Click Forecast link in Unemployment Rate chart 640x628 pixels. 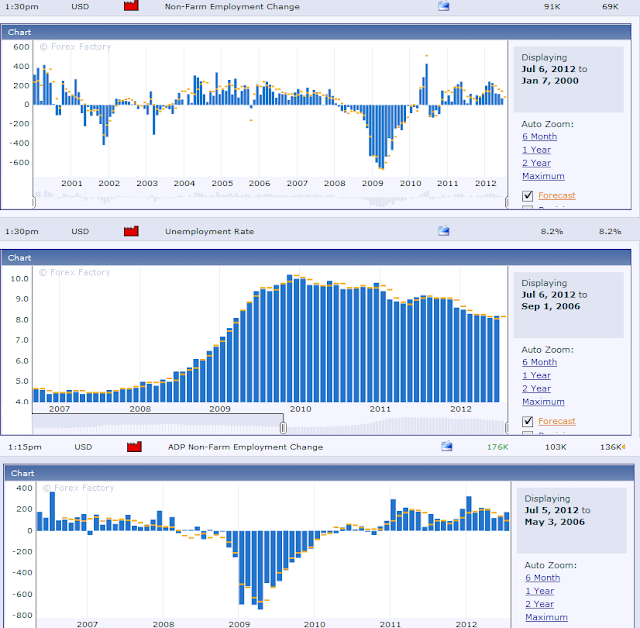click(x=557, y=421)
